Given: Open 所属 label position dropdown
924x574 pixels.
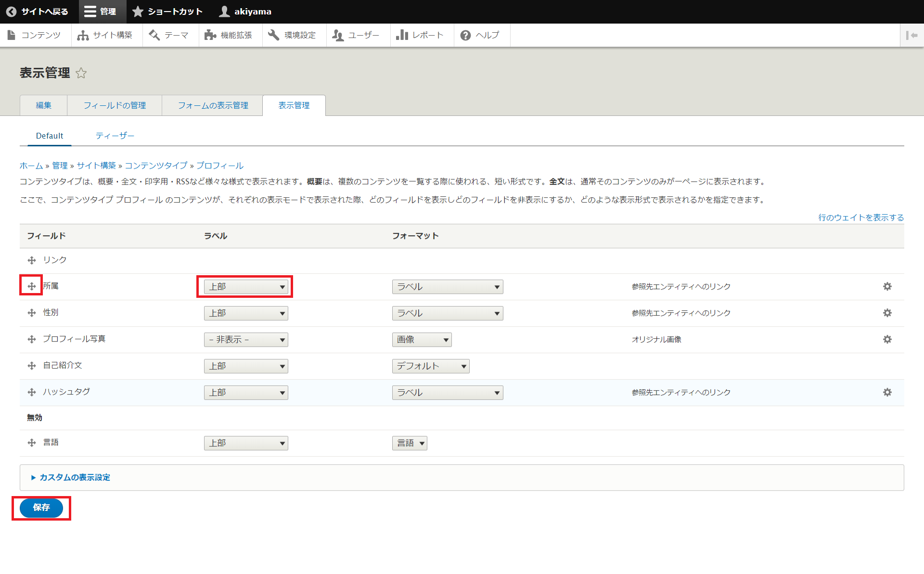Looking at the screenshot, I should (x=246, y=287).
